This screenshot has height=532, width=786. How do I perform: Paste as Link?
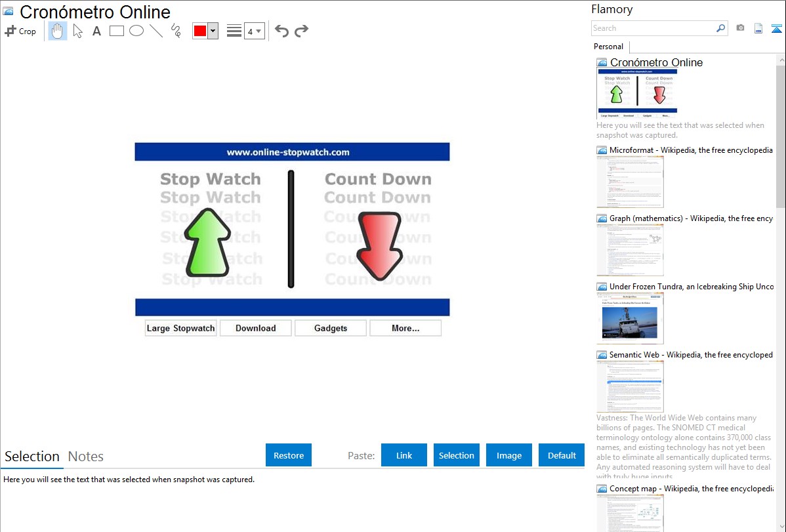(404, 455)
